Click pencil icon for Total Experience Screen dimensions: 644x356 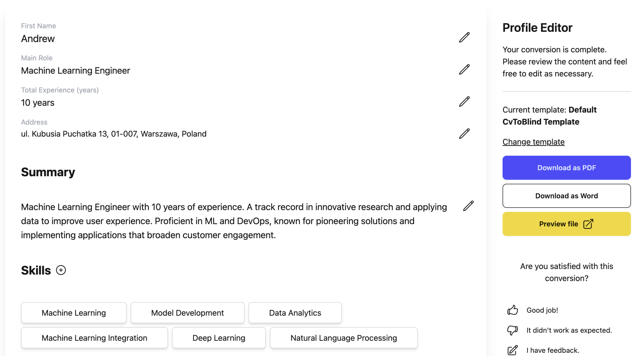[x=464, y=102]
